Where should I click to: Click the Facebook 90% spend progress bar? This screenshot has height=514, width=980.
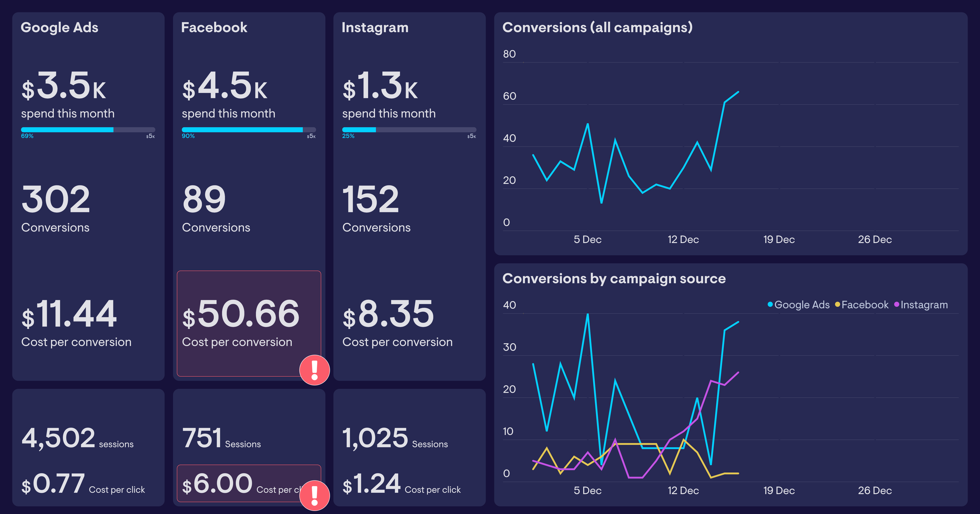point(248,130)
